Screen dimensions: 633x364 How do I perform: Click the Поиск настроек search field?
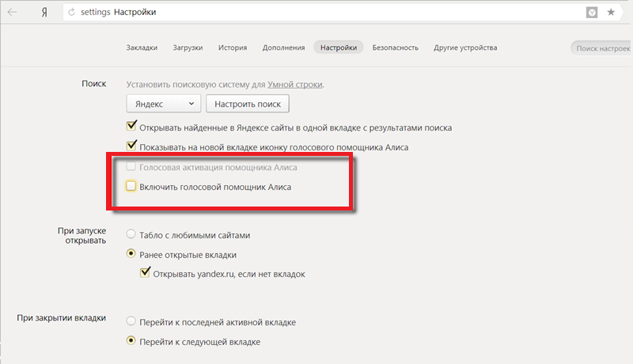click(x=601, y=48)
